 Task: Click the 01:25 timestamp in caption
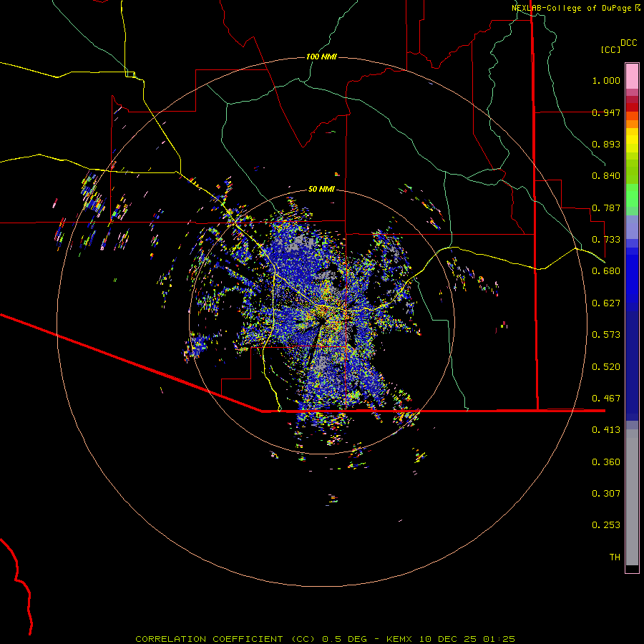tap(499, 639)
